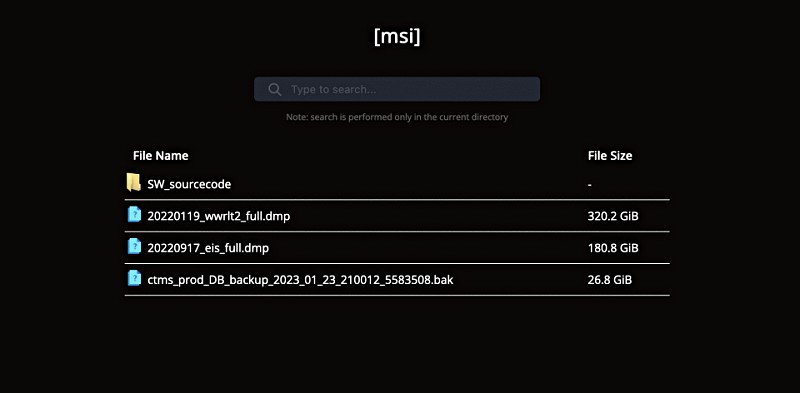
Task: Sort by the File Size column header
Action: click(610, 156)
